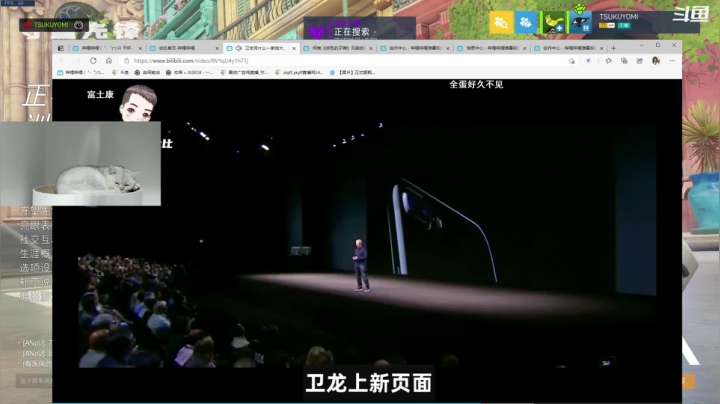Open the Favorites list icon
Image resolution: width=720 pixels, height=404 pixels.
click(x=608, y=61)
